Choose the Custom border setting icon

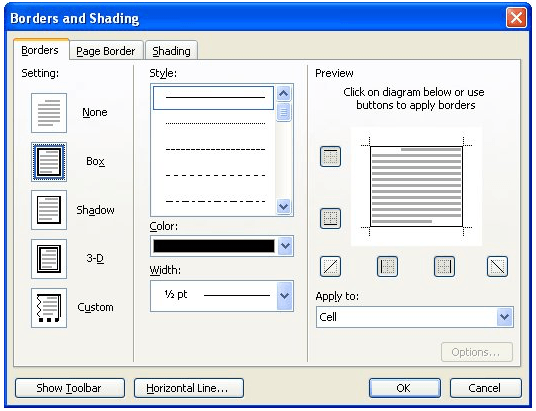pos(49,308)
